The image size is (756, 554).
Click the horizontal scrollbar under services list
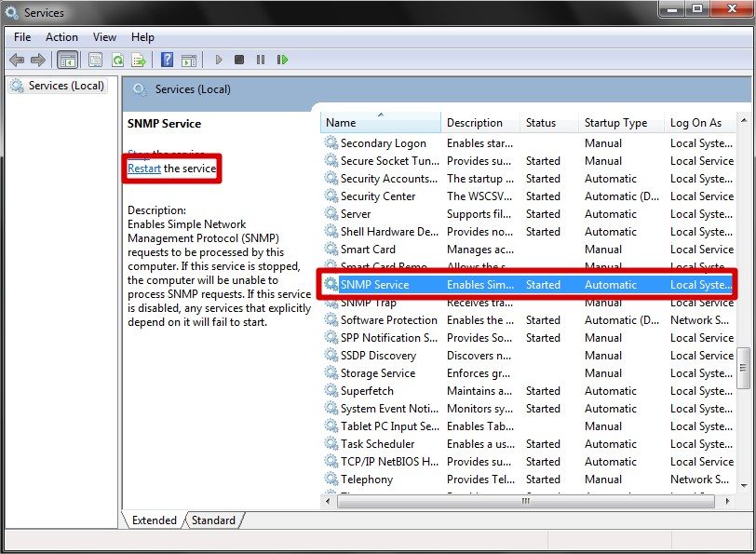tap(524, 501)
